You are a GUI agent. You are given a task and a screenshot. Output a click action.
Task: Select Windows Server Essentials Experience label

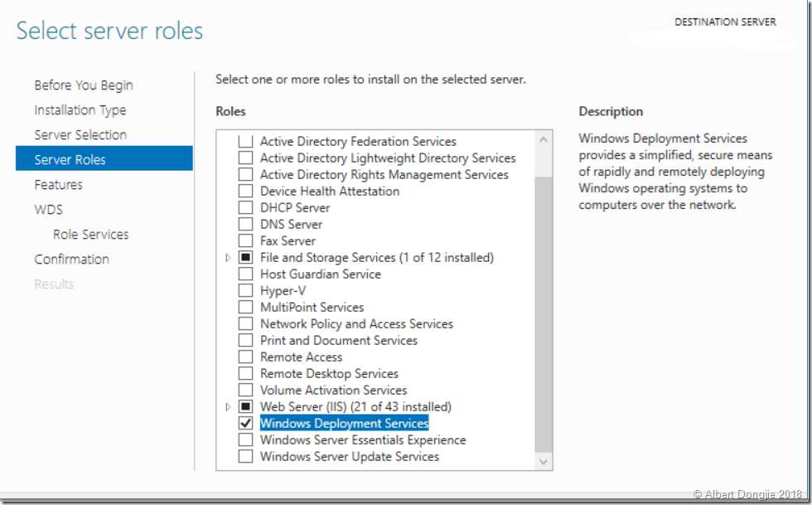click(363, 439)
